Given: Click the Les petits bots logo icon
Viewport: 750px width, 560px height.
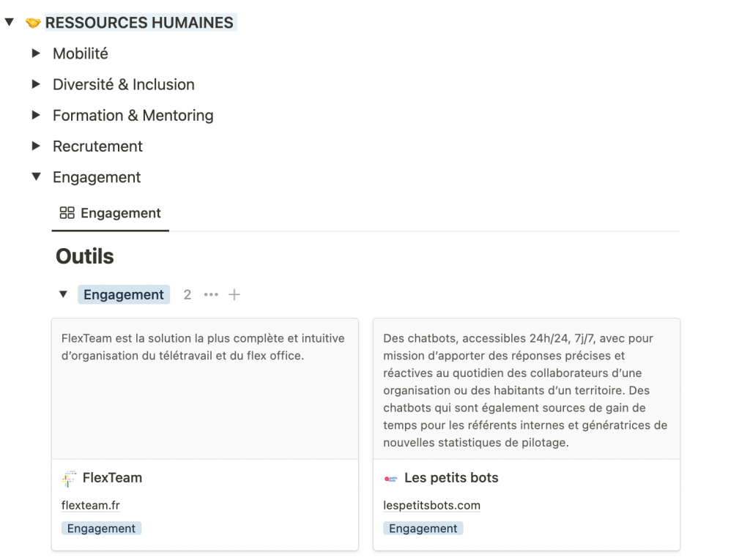Looking at the screenshot, I should [390, 478].
